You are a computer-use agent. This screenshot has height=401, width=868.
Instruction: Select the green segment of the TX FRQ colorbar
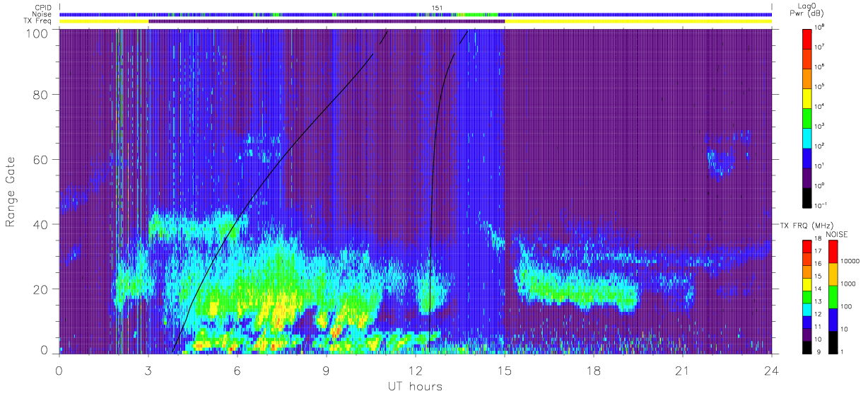(x=807, y=296)
